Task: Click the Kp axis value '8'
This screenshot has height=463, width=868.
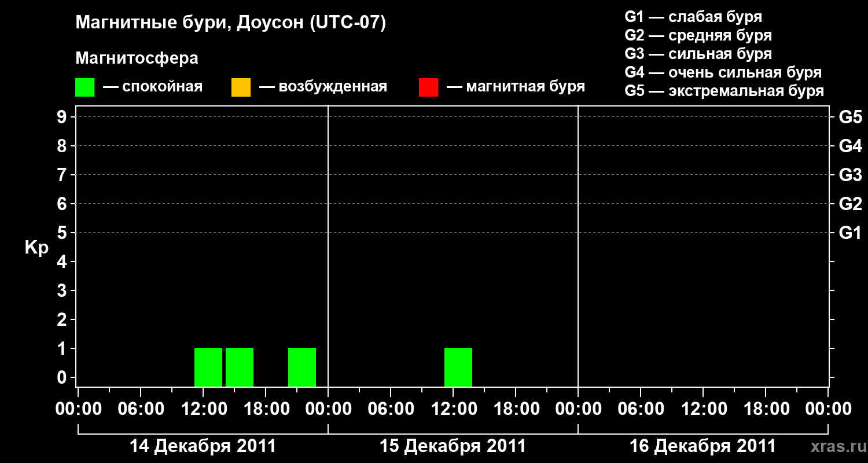Action: [x=63, y=146]
